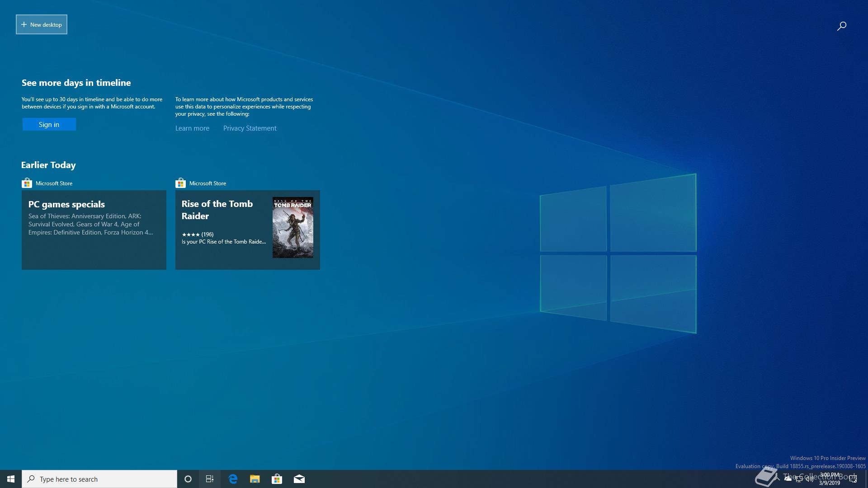
Task: Click the 'See more days in timeline' heading
Action: point(76,83)
